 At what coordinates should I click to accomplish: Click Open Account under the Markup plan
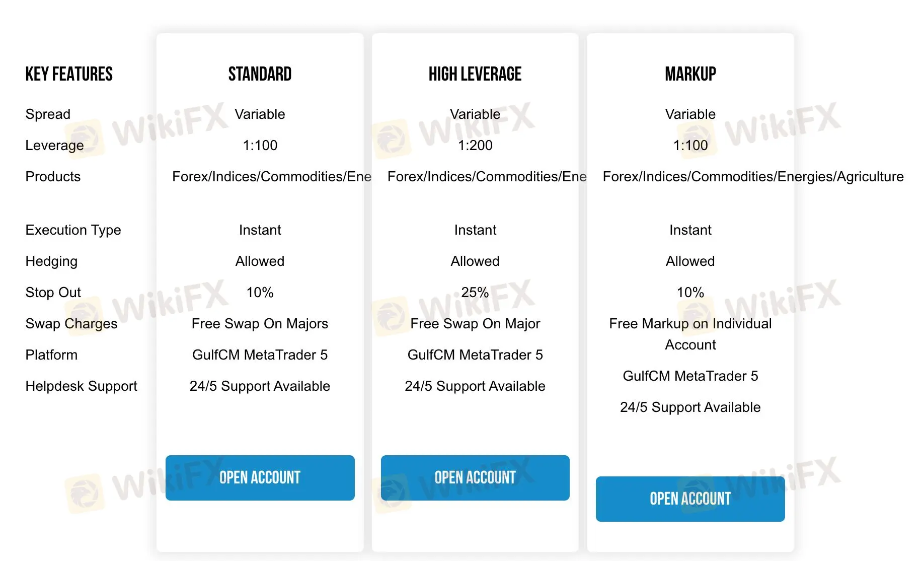690,499
